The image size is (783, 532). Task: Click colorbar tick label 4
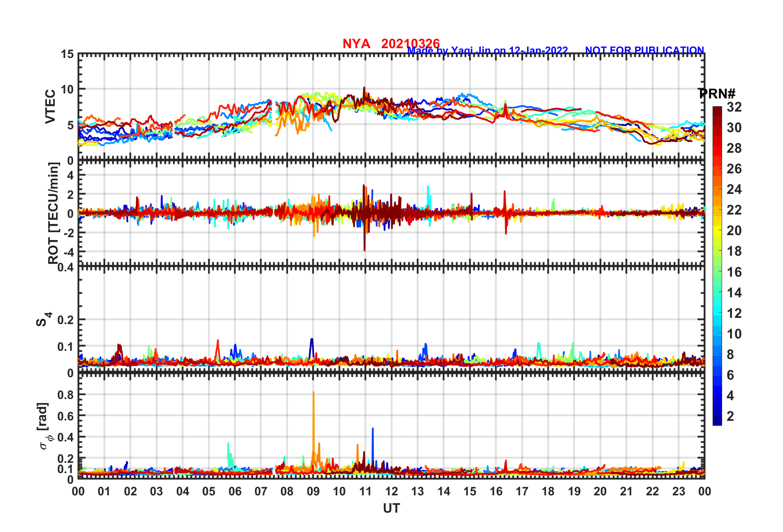(x=730, y=396)
